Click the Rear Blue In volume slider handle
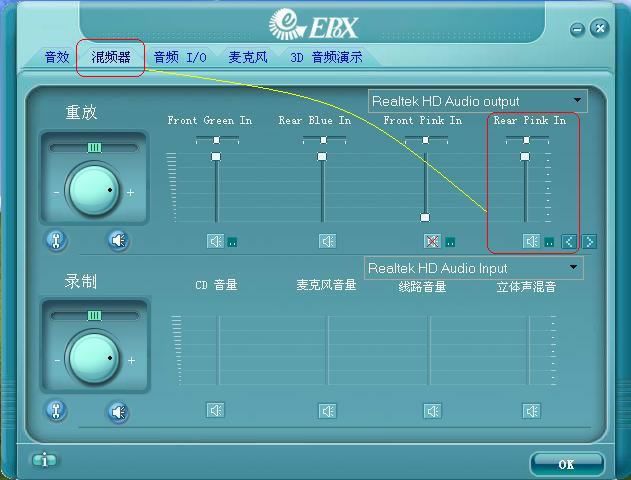This screenshot has width=631, height=480. point(322,157)
